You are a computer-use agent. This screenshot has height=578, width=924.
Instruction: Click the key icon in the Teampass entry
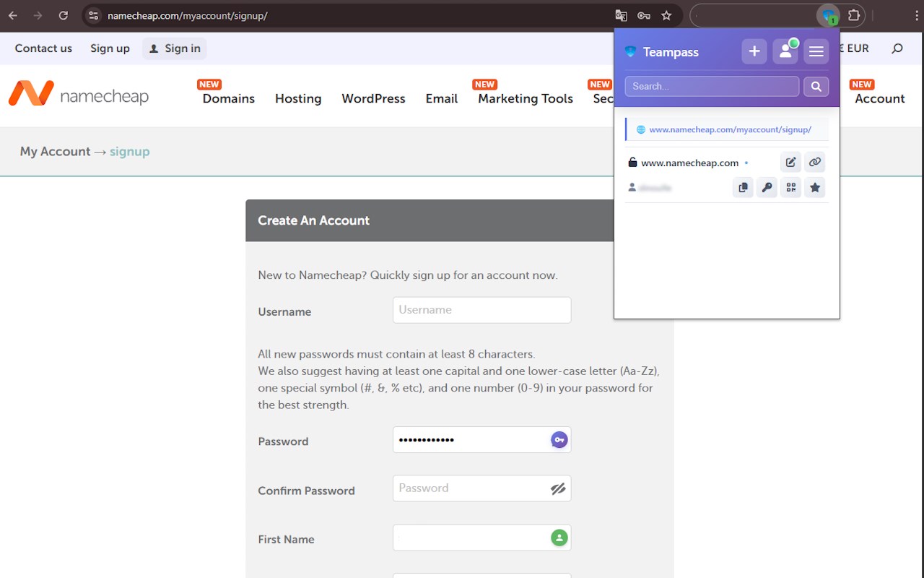pos(767,188)
